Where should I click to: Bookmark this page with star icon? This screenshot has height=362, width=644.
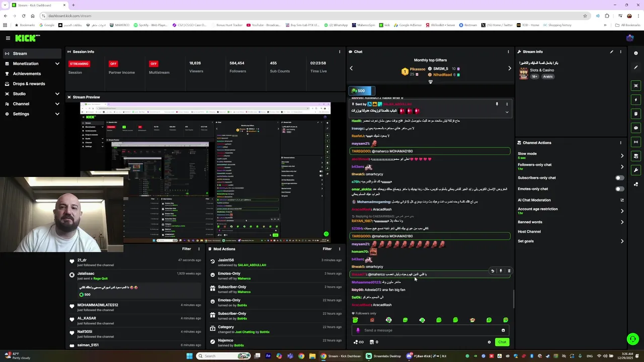tap(585, 16)
